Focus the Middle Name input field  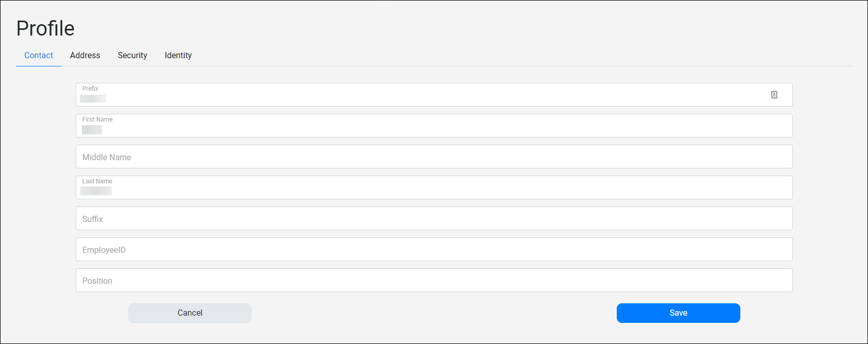[434, 157]
